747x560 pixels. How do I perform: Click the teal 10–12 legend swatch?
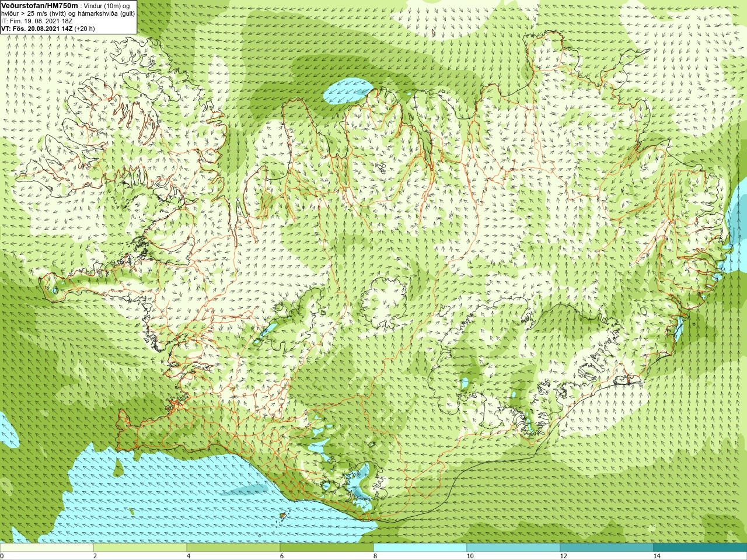(514, 548)
